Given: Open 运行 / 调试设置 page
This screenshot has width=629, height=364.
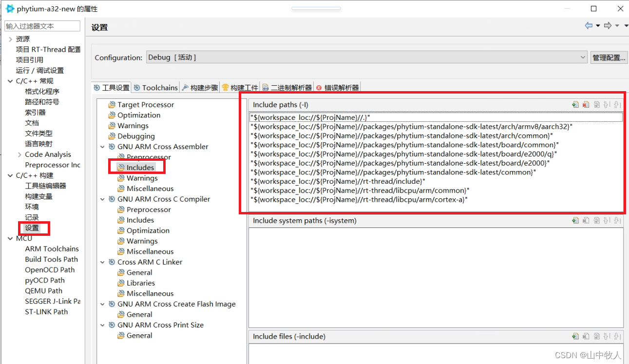Looking at the screenshot, I should point(40,71).
